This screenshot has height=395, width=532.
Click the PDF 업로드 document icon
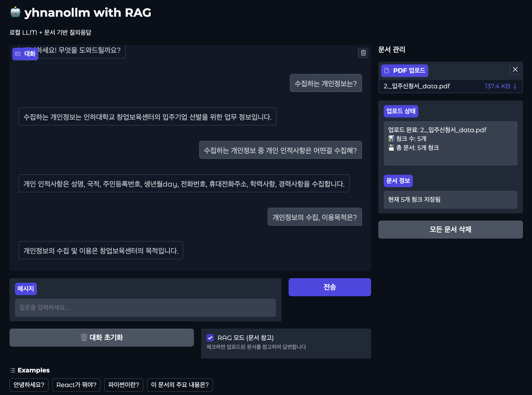[x=386, y=71]
